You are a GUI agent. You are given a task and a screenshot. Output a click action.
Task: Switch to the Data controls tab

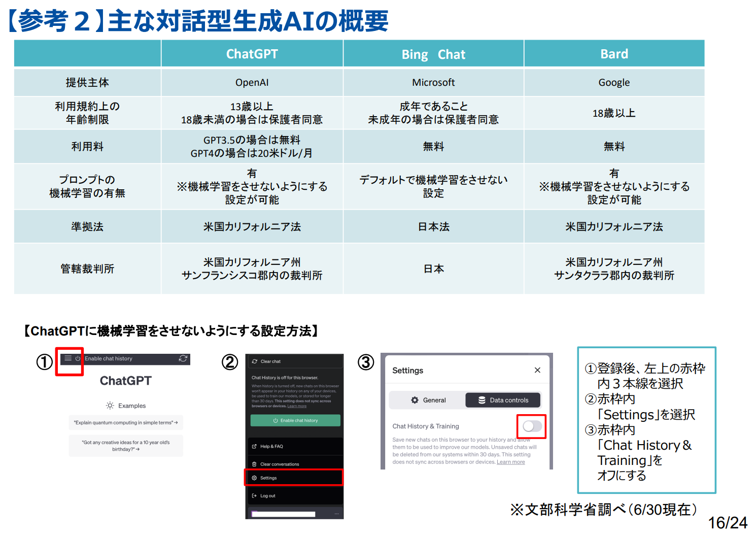pos(503,400)
